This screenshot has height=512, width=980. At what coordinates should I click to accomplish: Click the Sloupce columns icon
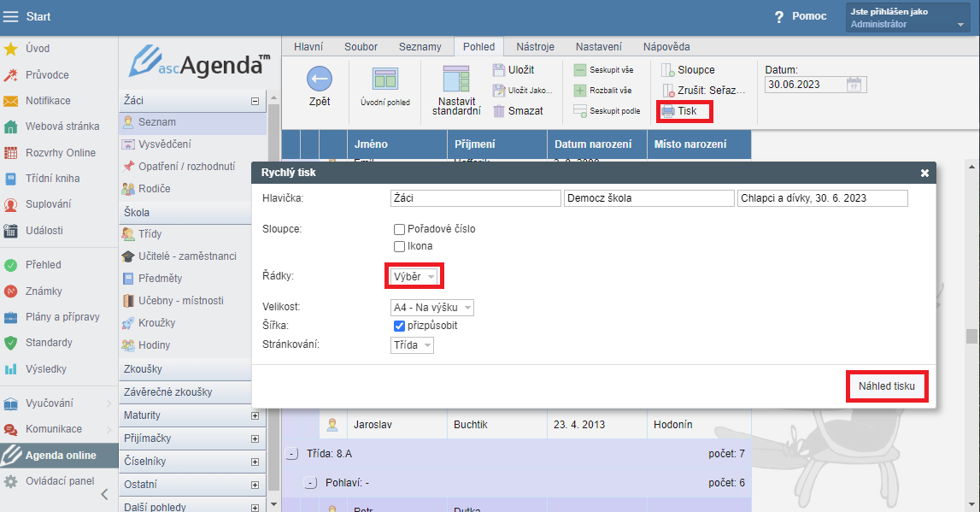tap(667, 70)
